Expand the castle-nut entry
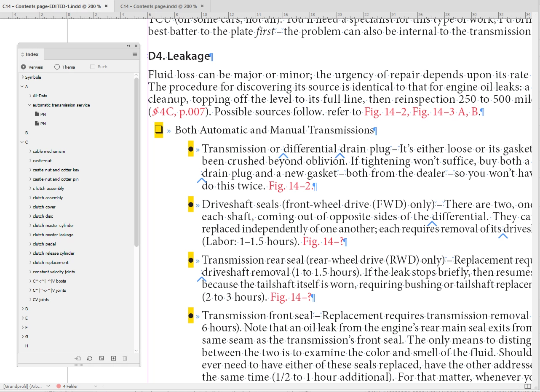This screenshot has height=392, width=540. coord(30,160)
